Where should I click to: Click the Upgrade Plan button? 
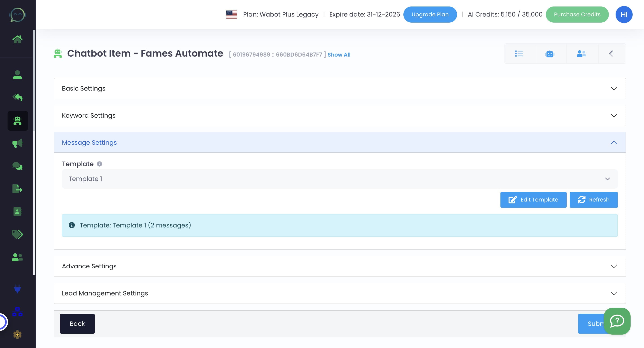[x=430, y=15]
